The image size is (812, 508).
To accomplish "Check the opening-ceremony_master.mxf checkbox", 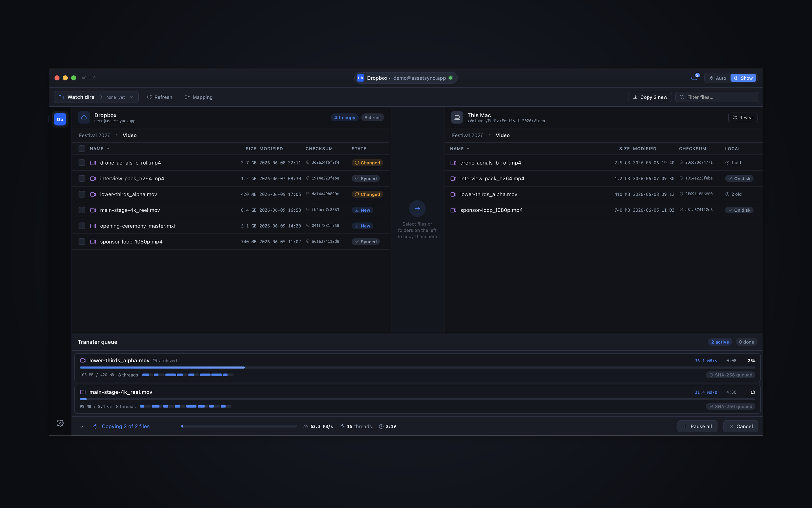I will coord(82,226).
